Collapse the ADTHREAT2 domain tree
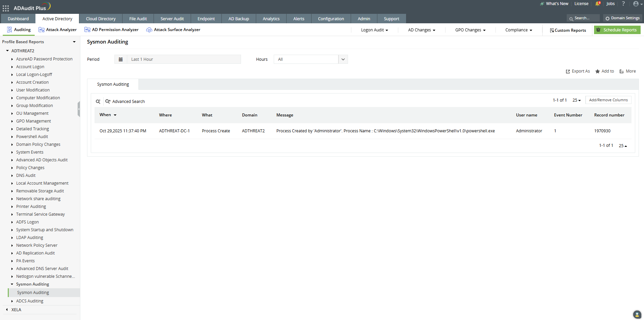This screenshot has width=644, height=320. click(7, 51)
